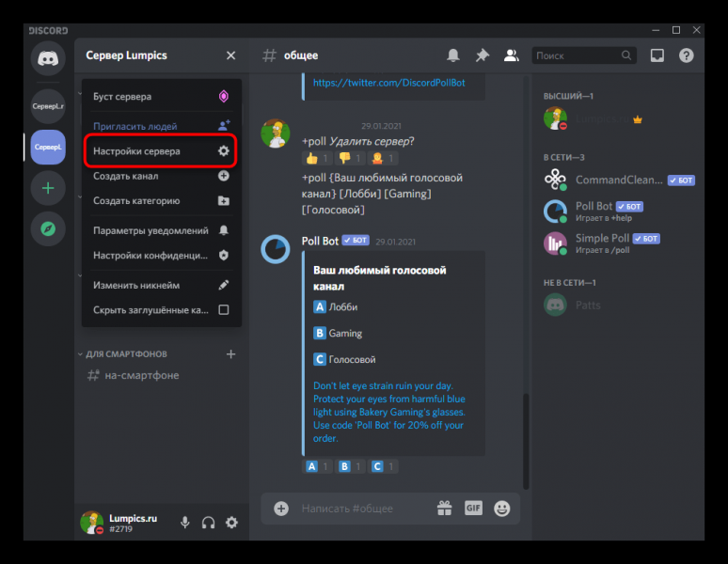Open Настройки конфиденци... menu item
This screenshot has height=564, width=728.
click(x=162, y=256)
